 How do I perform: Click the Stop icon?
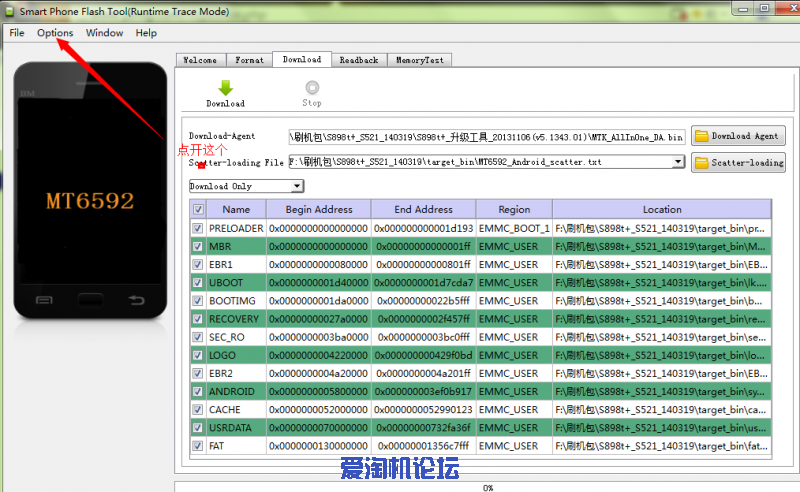coord(312,88)
